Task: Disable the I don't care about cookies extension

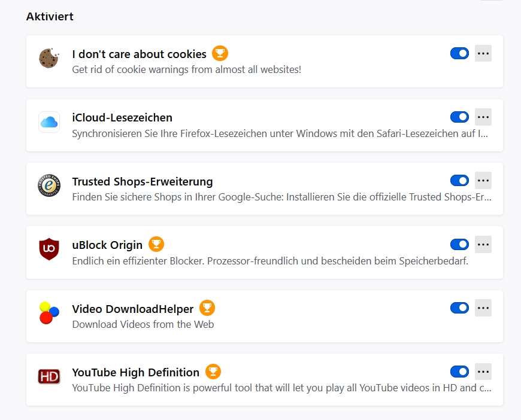Action: point(459,53)
